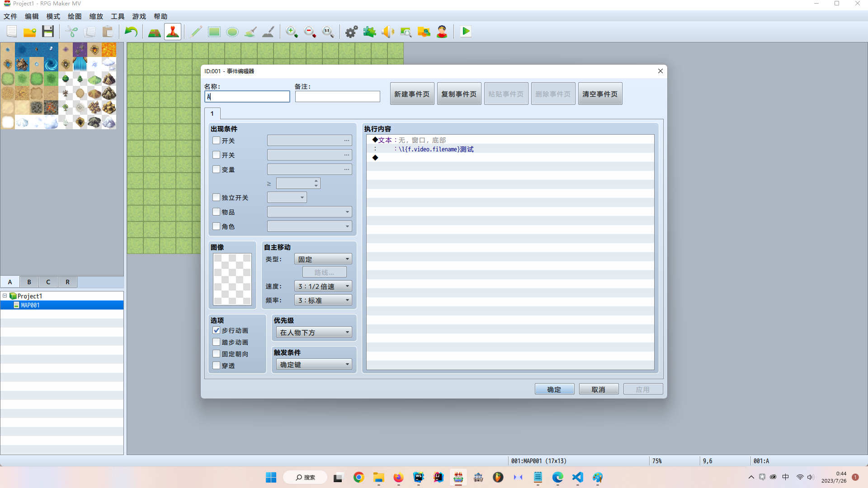Image resolution: width=868 pixels, height=488 pixels.
Task: Switch to tileset tab B
Action: (29, 282)
